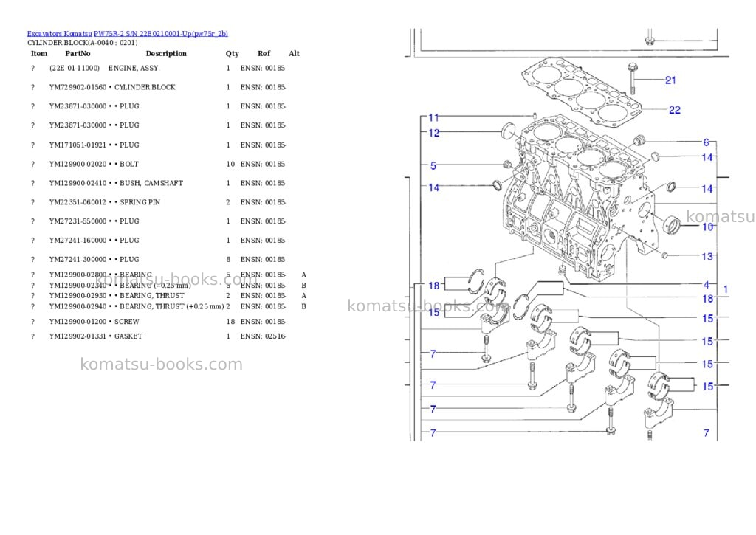Click the CYLINDER BLOCK(A-0040 : 0201) title

83,42
